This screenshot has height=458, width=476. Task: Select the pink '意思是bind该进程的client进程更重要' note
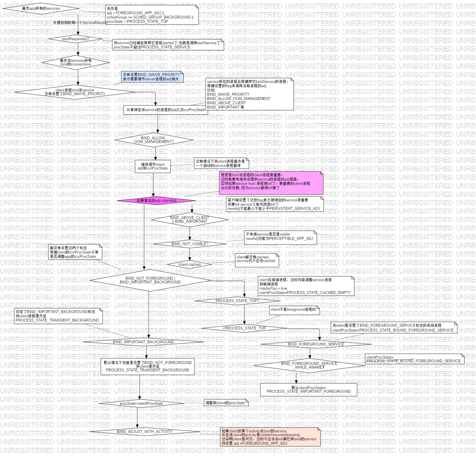[271, 183]
